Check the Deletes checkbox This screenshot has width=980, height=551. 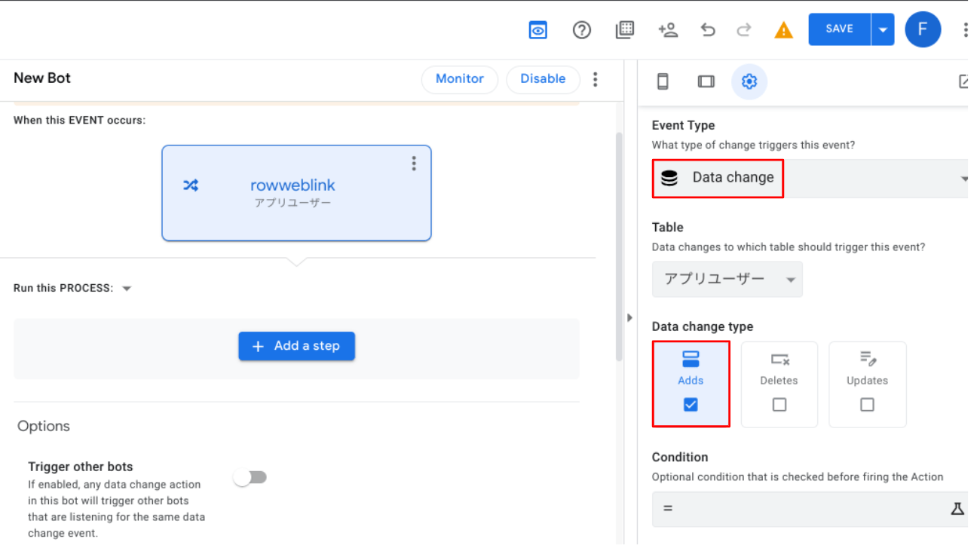point(779,405)
